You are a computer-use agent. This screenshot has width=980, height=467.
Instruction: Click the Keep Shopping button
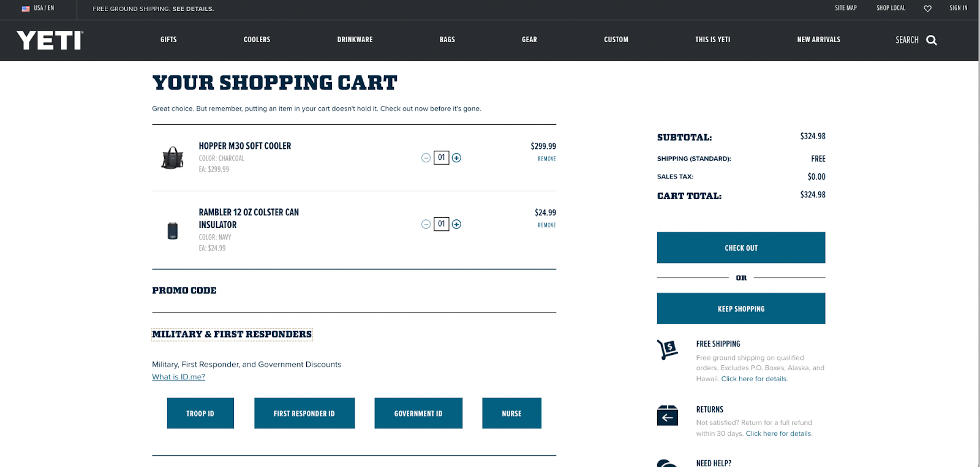pyautogui.click(x=741, y=308)
